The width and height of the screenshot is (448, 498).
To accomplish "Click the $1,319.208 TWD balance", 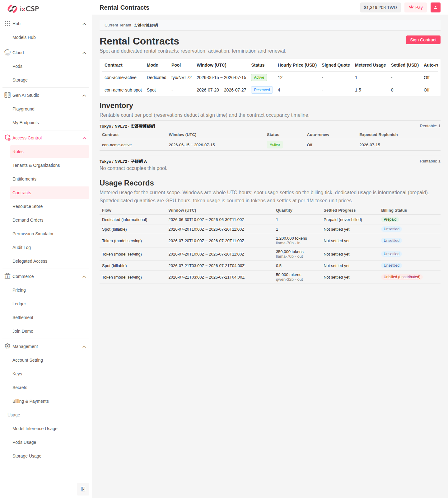I will [380, 7].
